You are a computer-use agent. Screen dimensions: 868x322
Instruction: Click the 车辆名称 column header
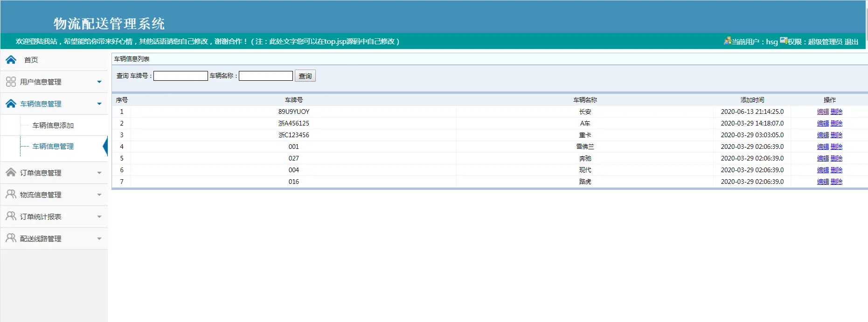(585, 100)
